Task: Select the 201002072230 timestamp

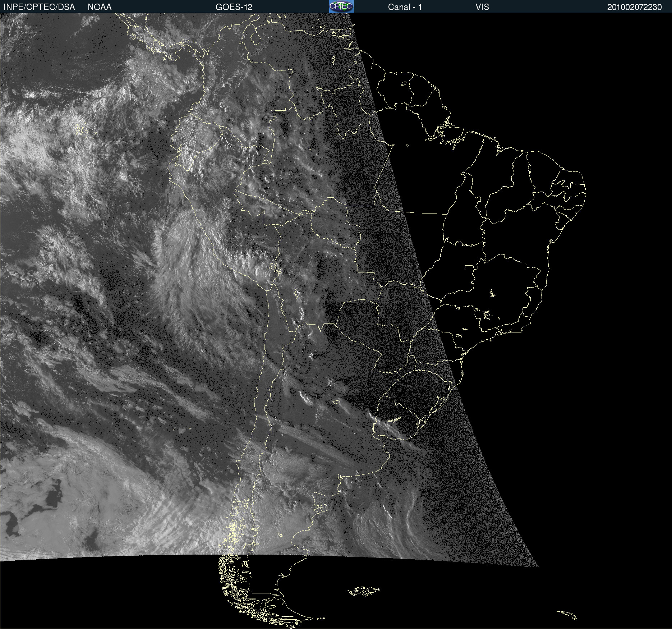Action: point(634,7)
